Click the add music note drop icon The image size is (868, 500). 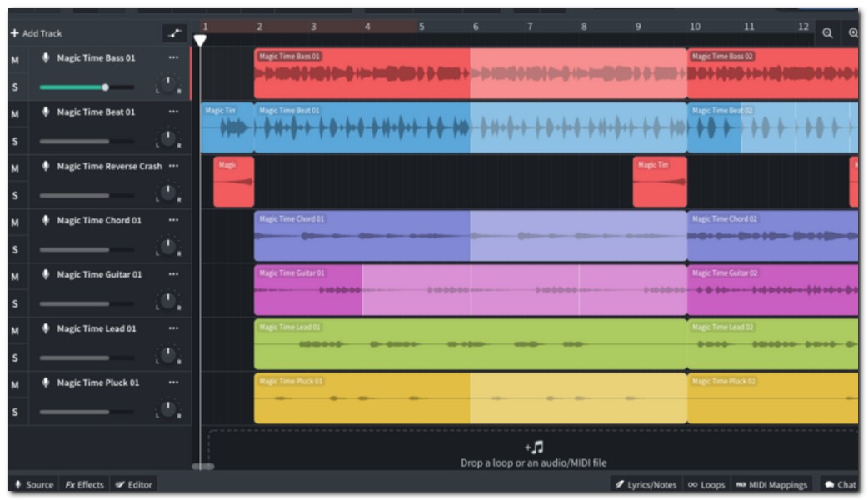[x=534, y=447]
